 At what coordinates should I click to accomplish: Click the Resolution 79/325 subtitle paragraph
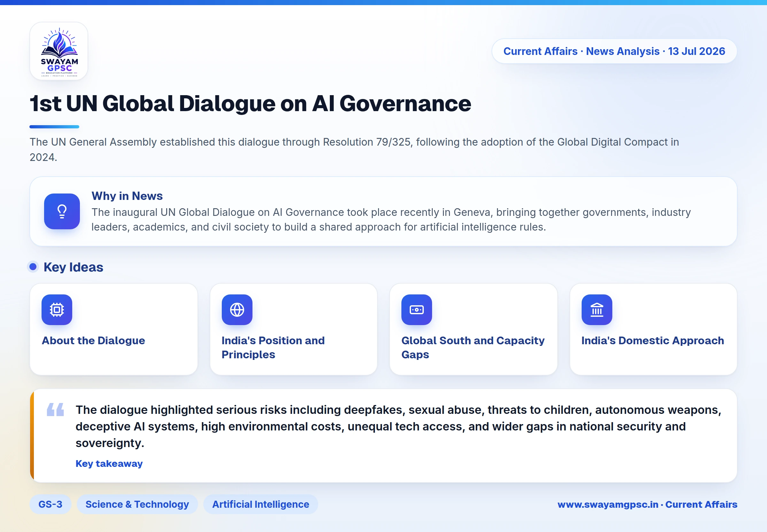[354, 149]
